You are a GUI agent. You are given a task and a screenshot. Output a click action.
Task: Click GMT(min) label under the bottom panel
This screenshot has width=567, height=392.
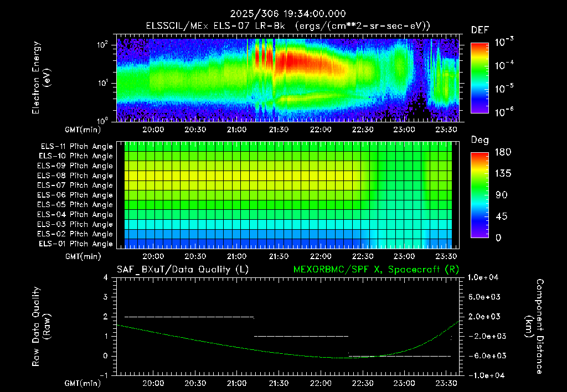(83, 383)
